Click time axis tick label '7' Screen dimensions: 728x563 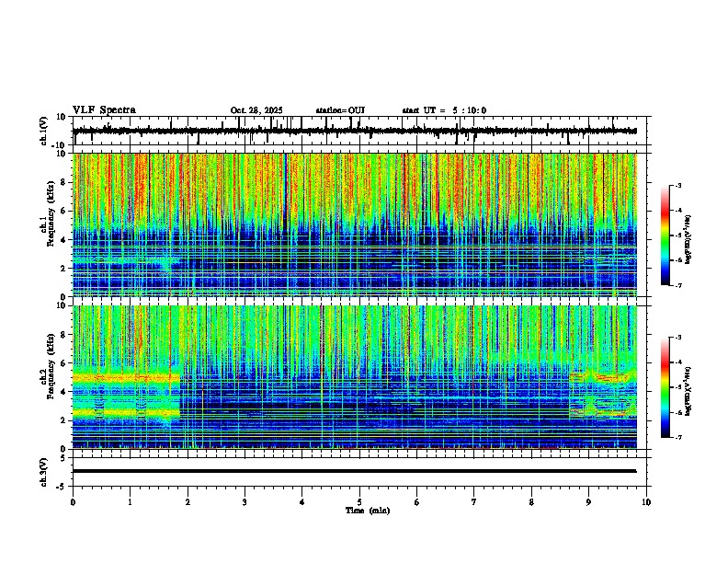[474, 502]
